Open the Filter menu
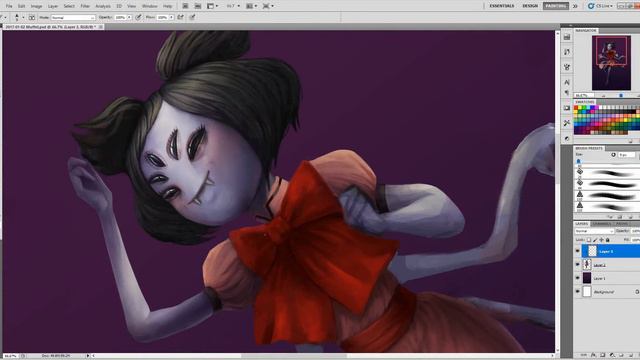640x360 pixels. coord(85,6)
